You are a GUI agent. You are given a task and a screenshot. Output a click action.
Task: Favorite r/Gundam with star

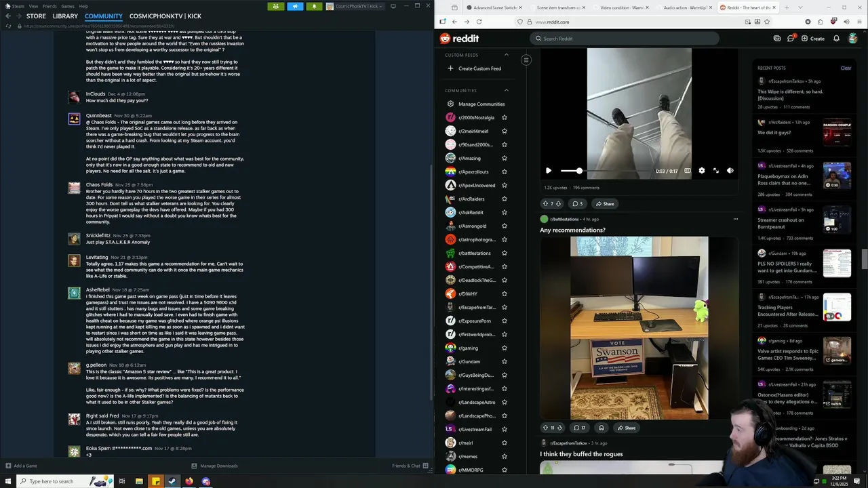coord(504,361)
